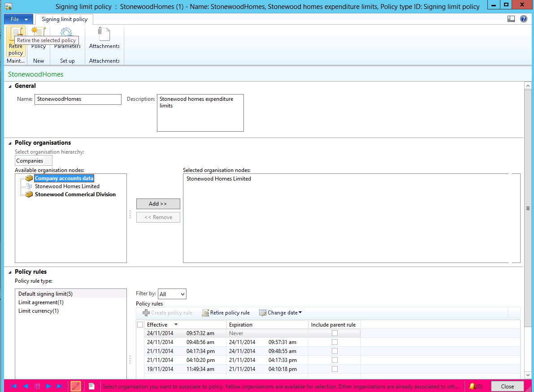
Task: Click the Close button
Action: [507, 386]
